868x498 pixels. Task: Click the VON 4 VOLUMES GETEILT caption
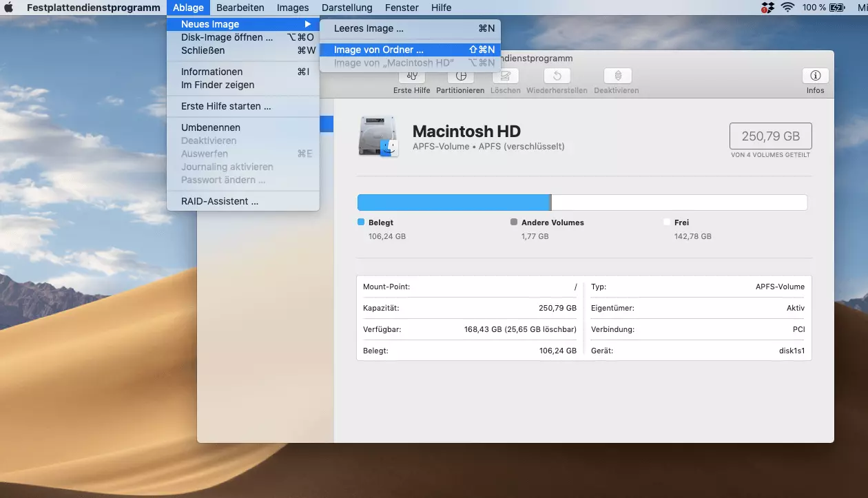coord(770,155)
